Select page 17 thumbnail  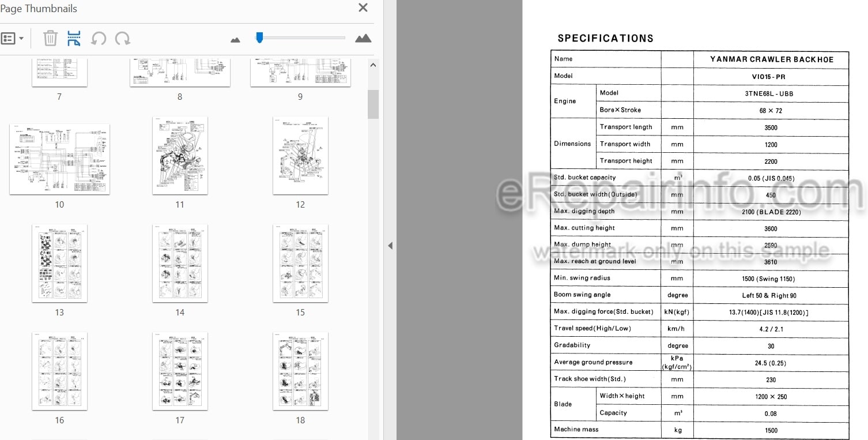pyautogui.click(x=180, y=371)
